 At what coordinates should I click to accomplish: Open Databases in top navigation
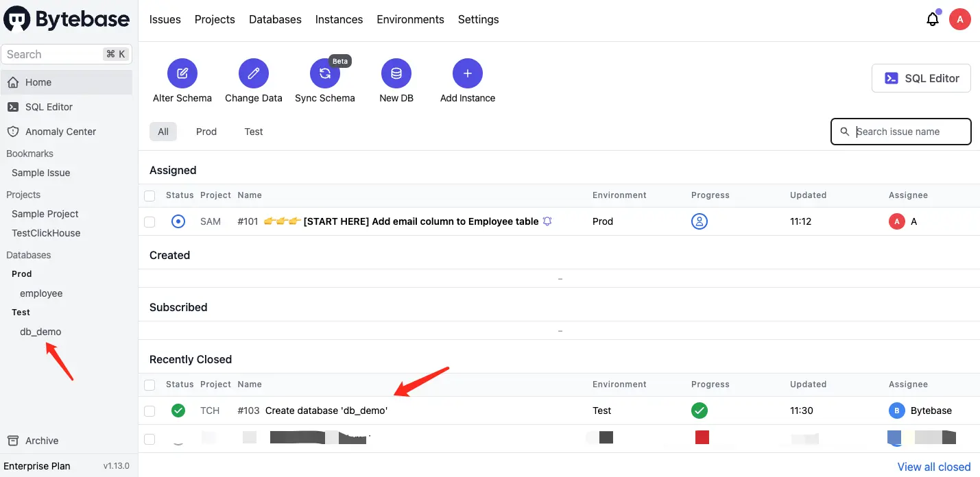tap(275, 19)
